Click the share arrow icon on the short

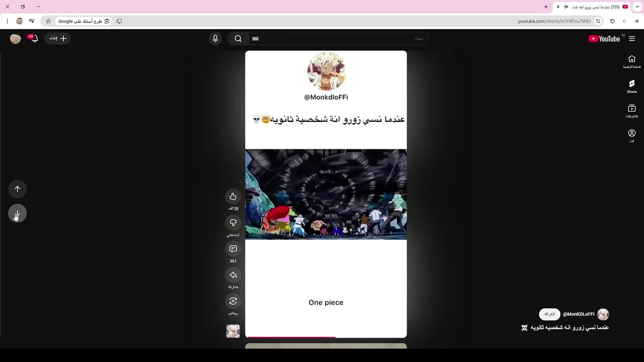233,275
